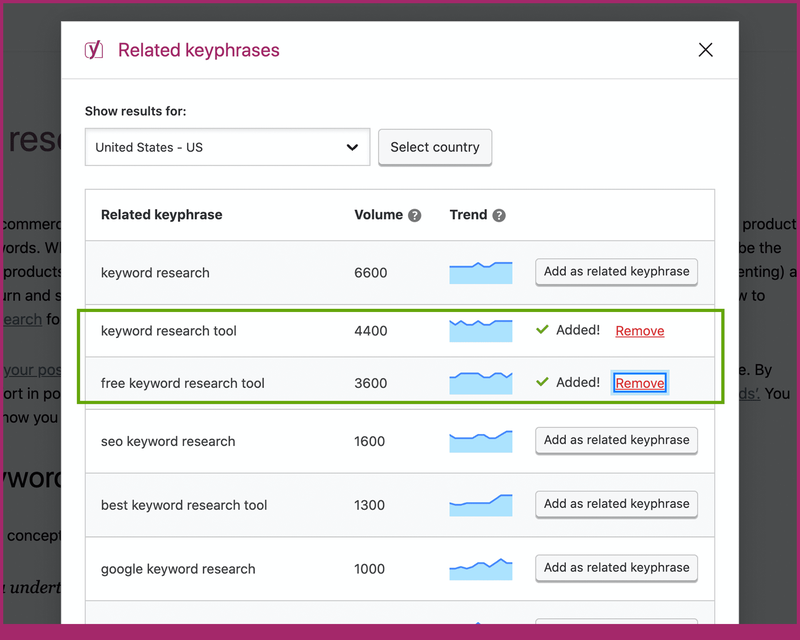Click the trend chart for 'keyword research'
Screen dimensions: 800x640
(480, 272)
